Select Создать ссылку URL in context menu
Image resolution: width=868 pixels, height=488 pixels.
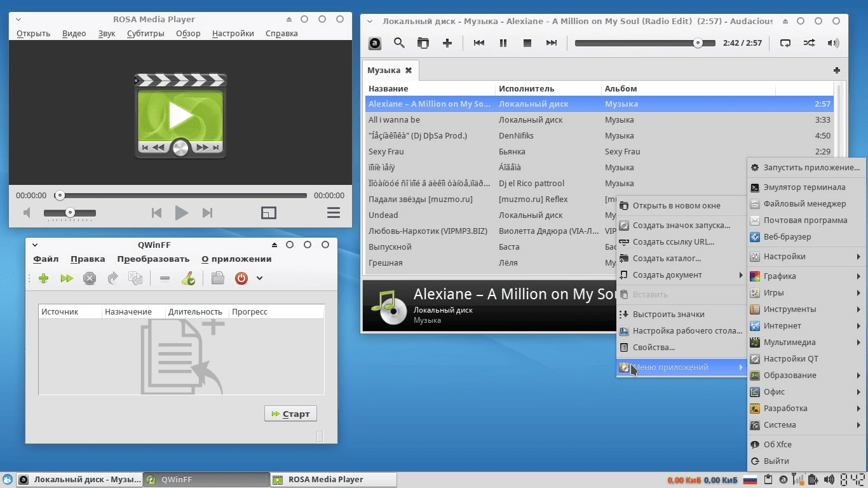(681, 241)
